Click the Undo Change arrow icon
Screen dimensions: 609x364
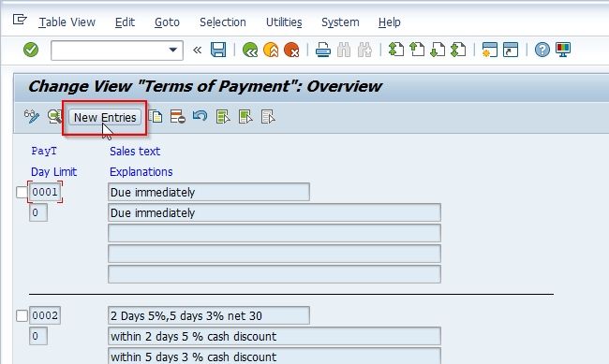click(200, 116)
